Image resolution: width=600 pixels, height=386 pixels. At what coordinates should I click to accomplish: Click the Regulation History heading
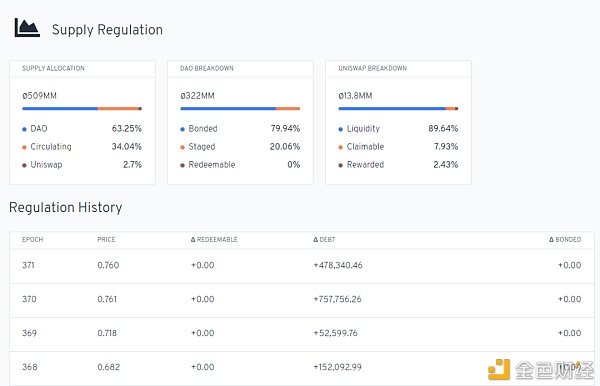point(66,207)
